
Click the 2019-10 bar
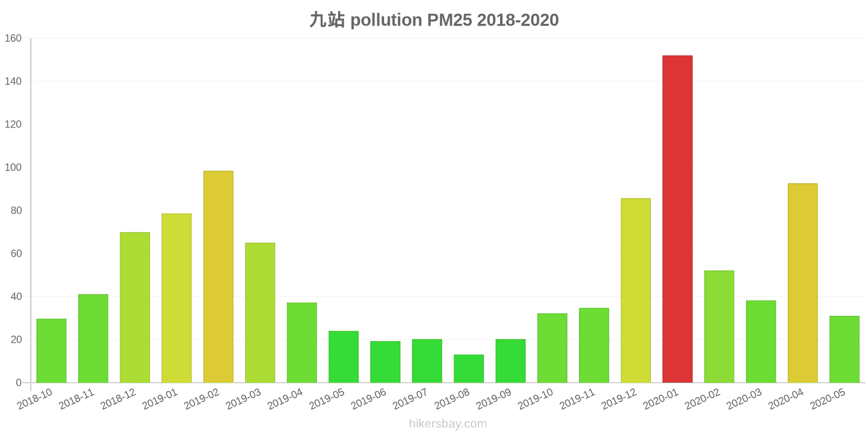pyautogui.click(x=552, y=348)
